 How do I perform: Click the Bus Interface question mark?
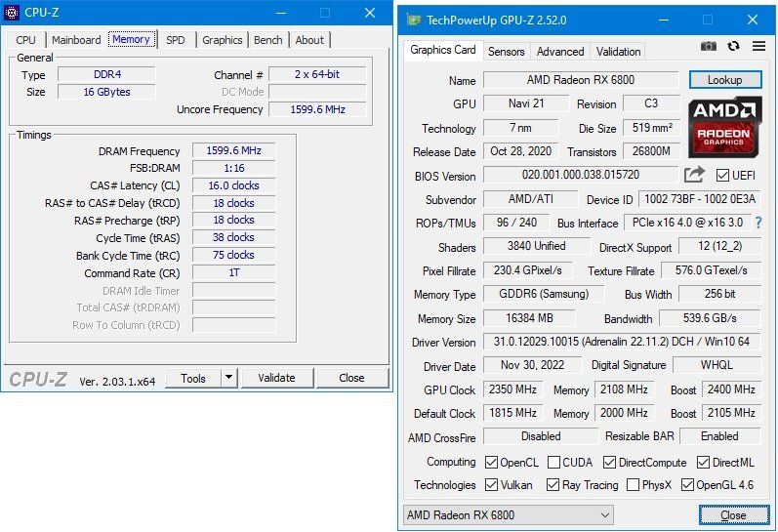pyautogui.click(x=758, y=223)
